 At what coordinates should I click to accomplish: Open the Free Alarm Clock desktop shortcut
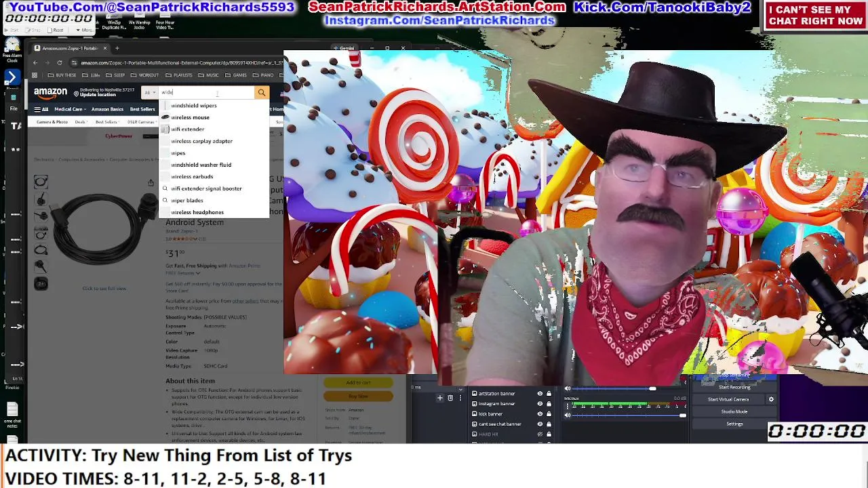(x=12, y=49)
